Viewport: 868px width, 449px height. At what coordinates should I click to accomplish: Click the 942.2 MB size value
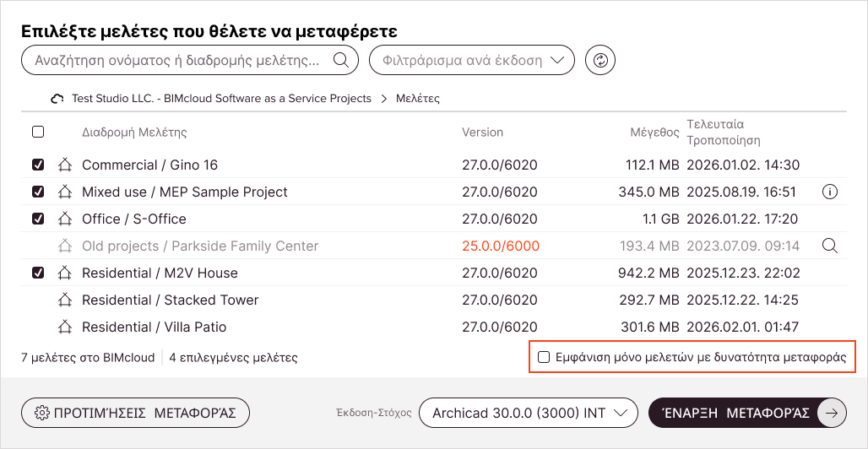point(648,273)
